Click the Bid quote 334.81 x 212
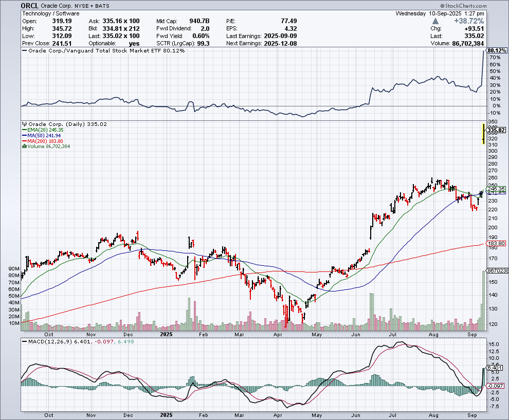 point(121,29)
